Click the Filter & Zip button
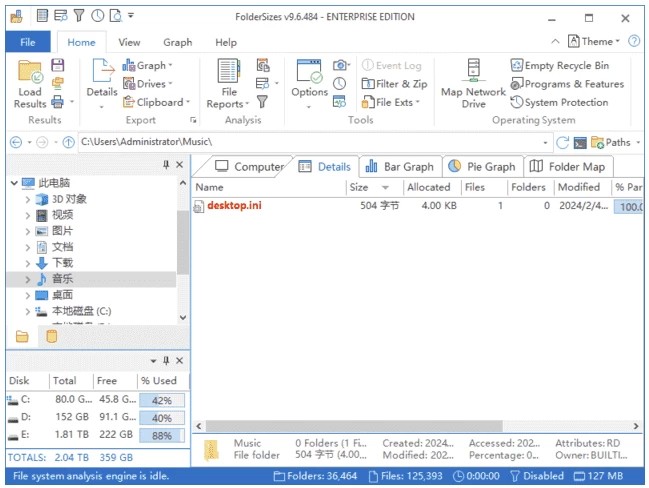649x488 pixels. tap(394, 84)
